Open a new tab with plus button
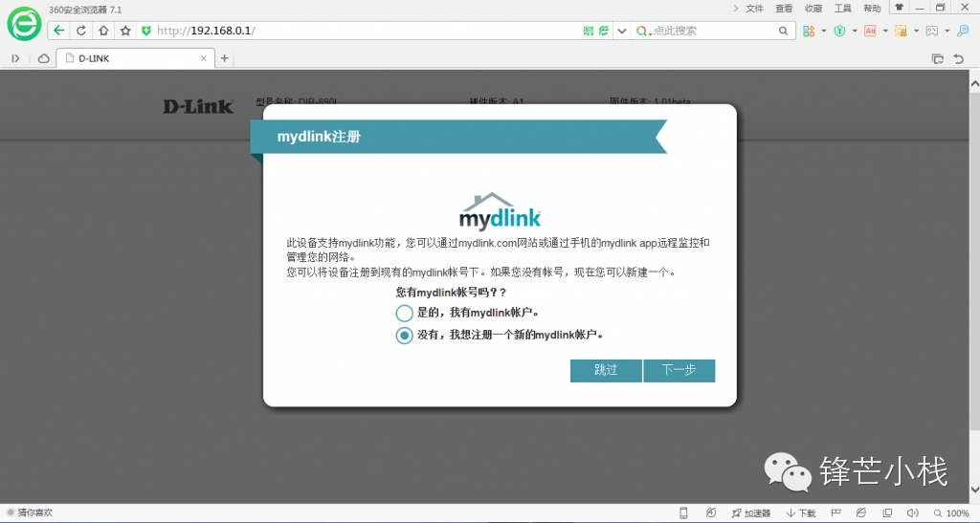Viewport: 980px width, 523px height. coord(224,58)
